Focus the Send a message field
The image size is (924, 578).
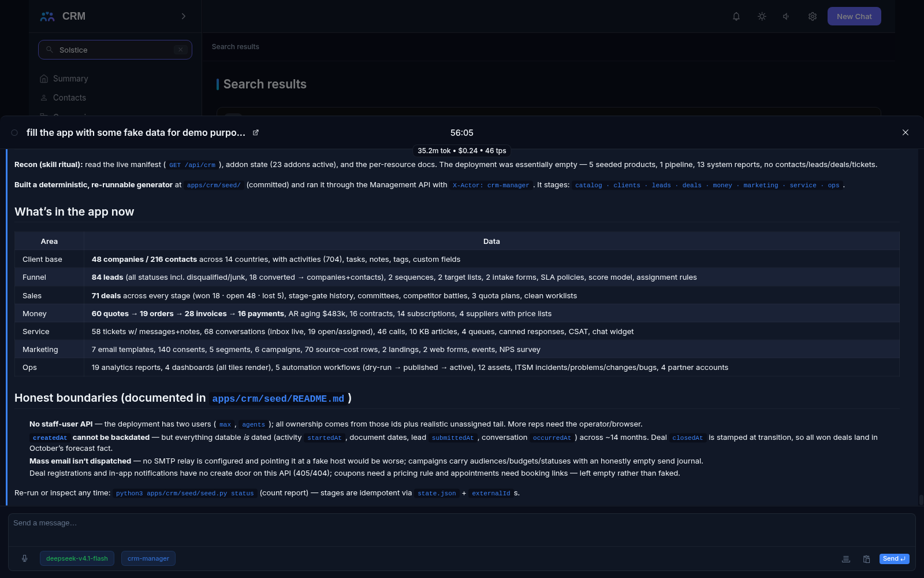pos(462,529)
